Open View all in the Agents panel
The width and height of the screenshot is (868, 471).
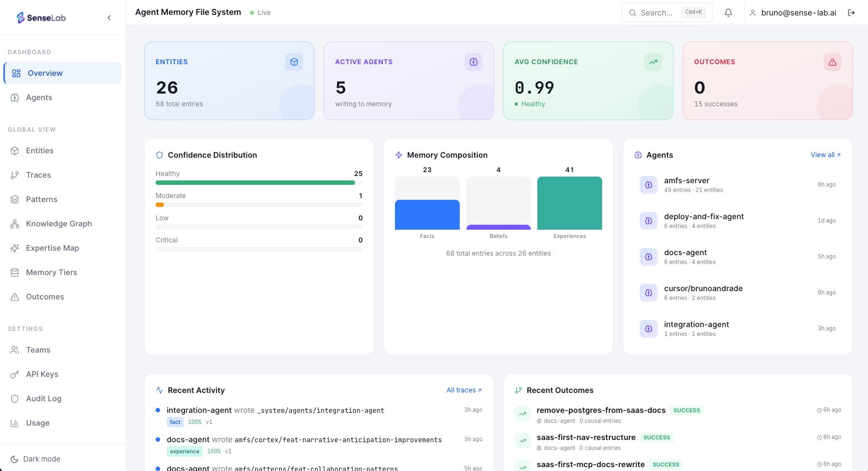pos(825,155)
